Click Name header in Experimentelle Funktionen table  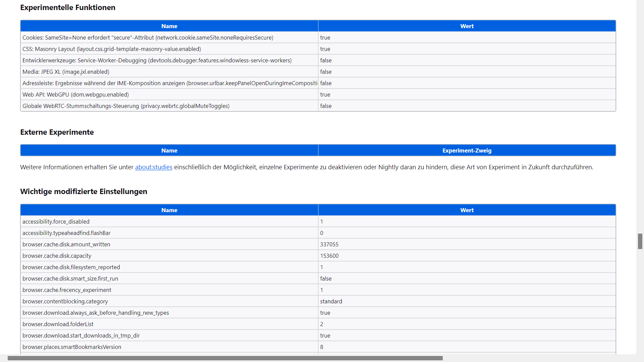(x=169, y=26)
